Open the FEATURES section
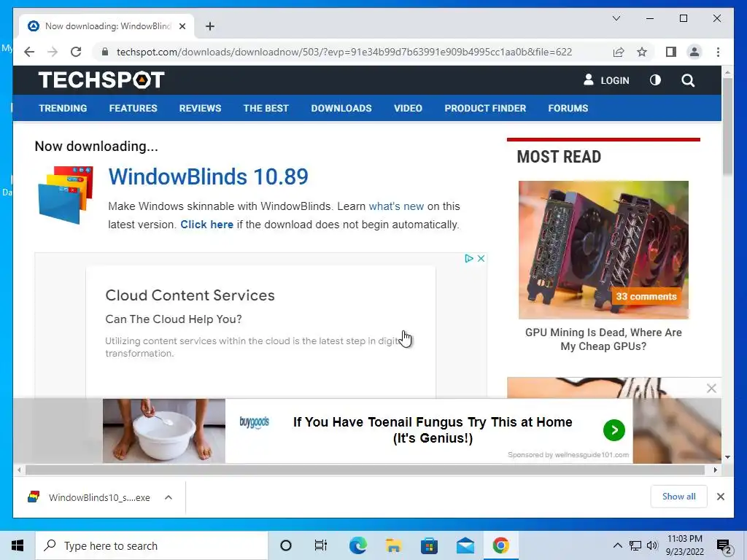This screenshot has width=747, height=560. click(133, 108)
